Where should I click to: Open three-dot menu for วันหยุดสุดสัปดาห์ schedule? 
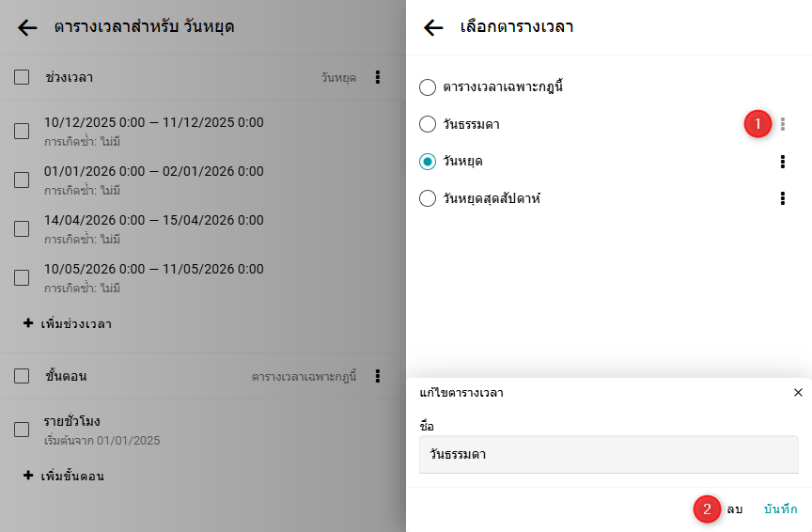pyautogui.click(x=783, y=198)
